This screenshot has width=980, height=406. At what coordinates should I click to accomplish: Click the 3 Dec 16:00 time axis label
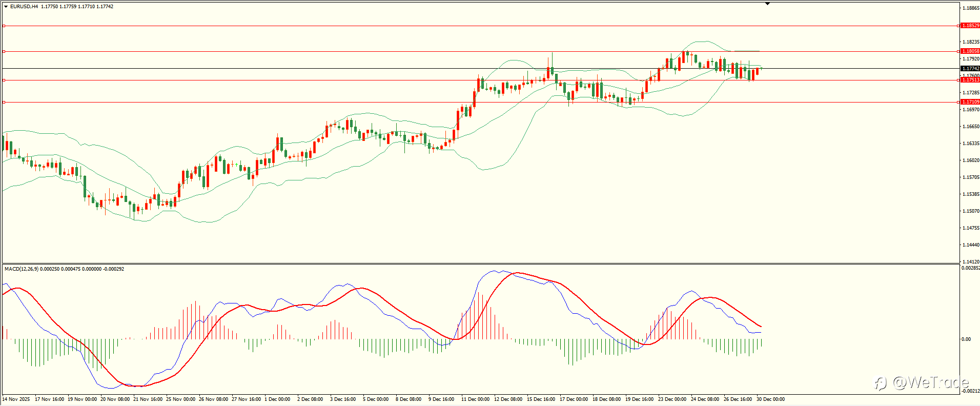coord(343,399)
